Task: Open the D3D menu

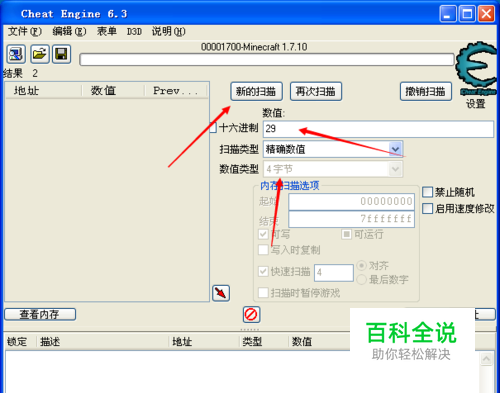Action: [x=134, y=32]
